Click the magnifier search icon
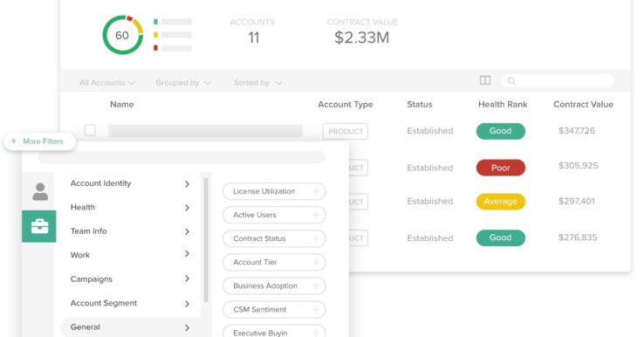Image resolution: width=644 pixels, height=337 pixels. click(511, 81)
